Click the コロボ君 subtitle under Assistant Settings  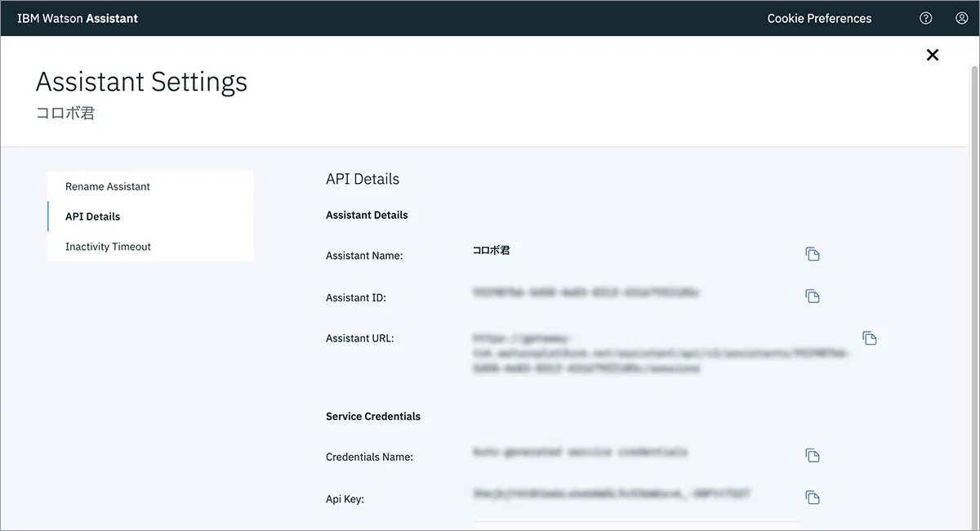pyautogui.click(x=65, y=114)
